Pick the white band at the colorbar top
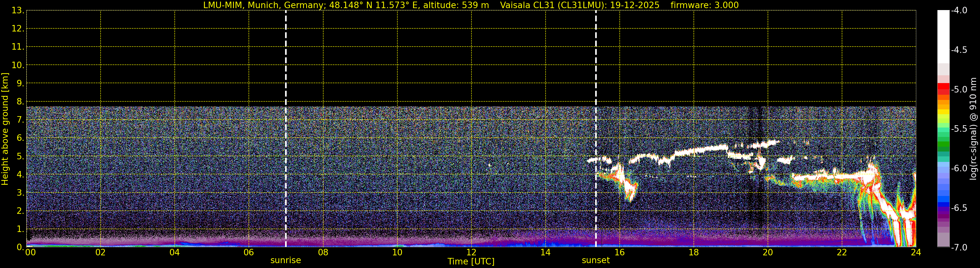Image resolution: width=980 pixels, height=268 pixels. point(943,37)
